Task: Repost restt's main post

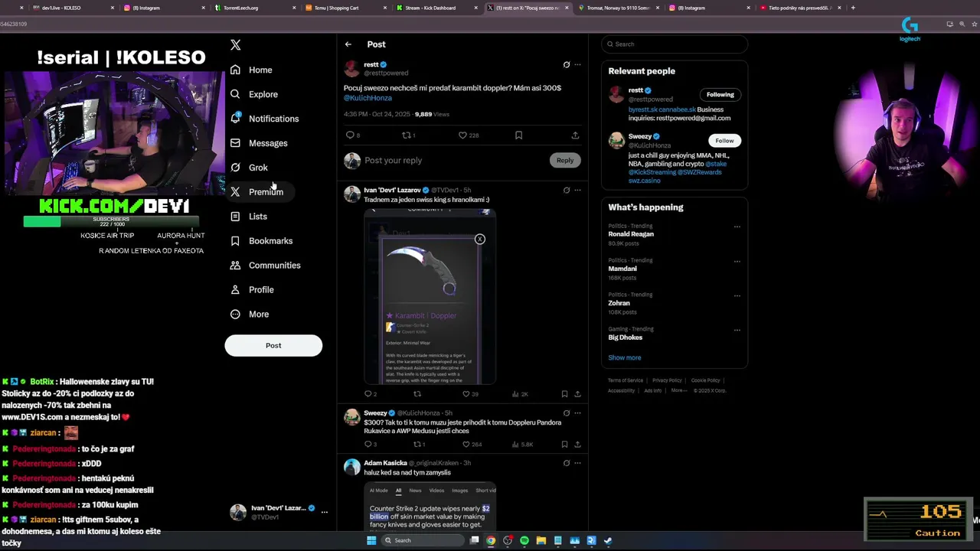Action: point(407,135)
